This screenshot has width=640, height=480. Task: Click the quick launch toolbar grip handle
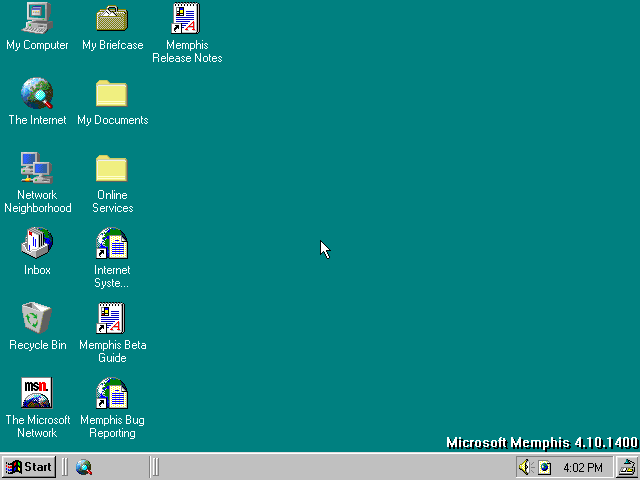point(64,467)
